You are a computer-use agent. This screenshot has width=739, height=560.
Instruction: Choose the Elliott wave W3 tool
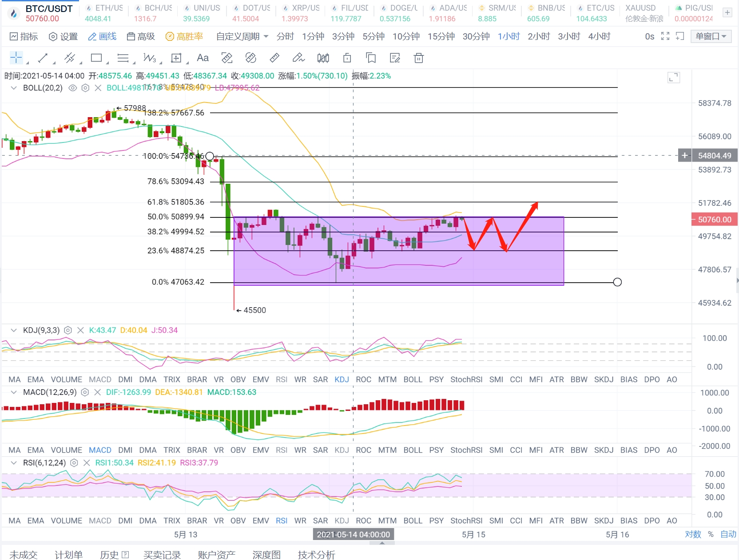(x=149, y=58)
